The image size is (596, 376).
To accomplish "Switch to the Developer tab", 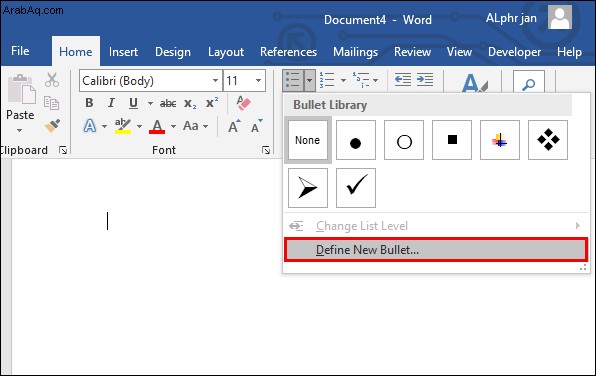I will [514, 52].
